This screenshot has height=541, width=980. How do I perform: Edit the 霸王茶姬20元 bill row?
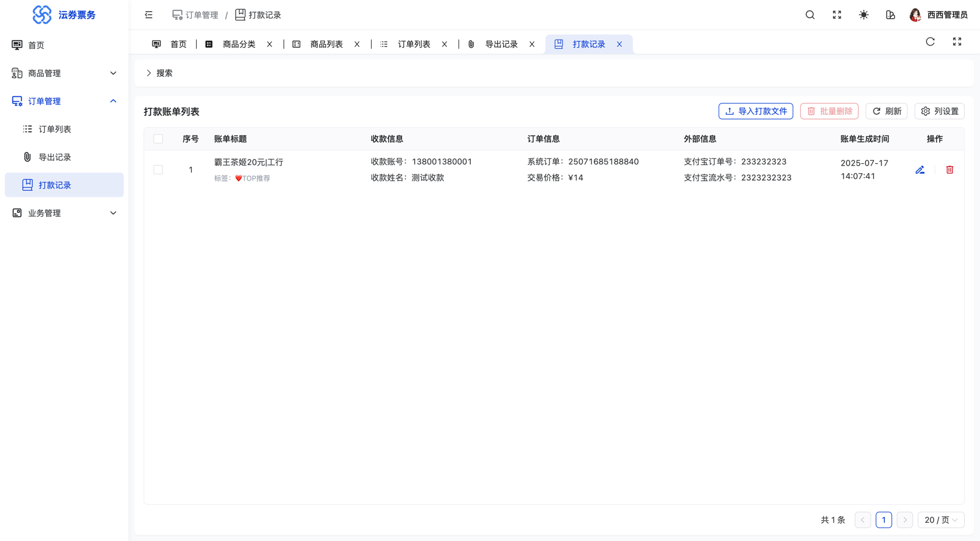coord(920,170)
